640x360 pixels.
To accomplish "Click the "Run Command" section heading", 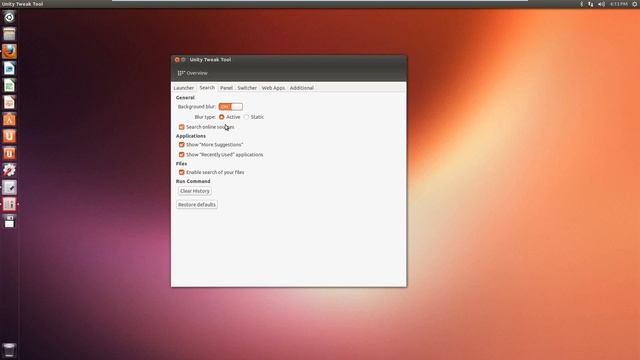I will pos(193,181).
